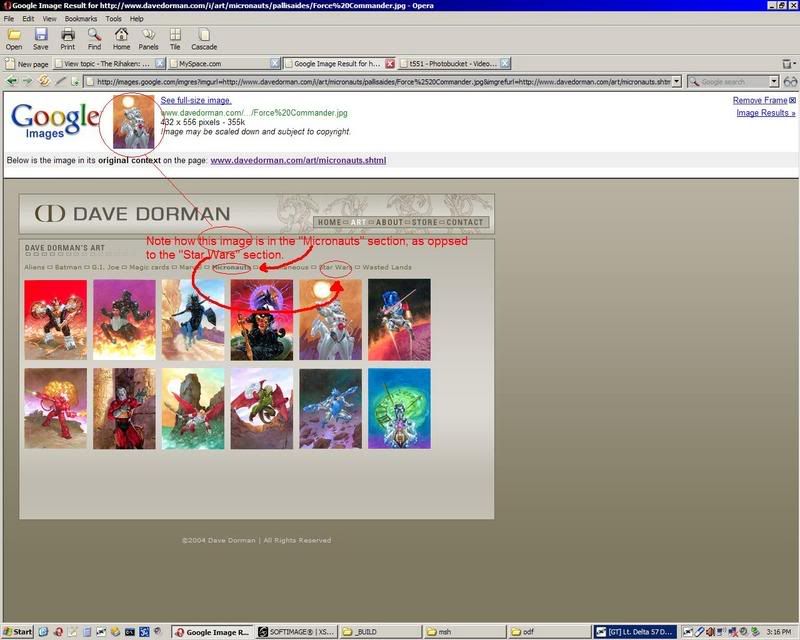800x640 pixels.
Task: Click the Image Results link
Action: point(765,113)
